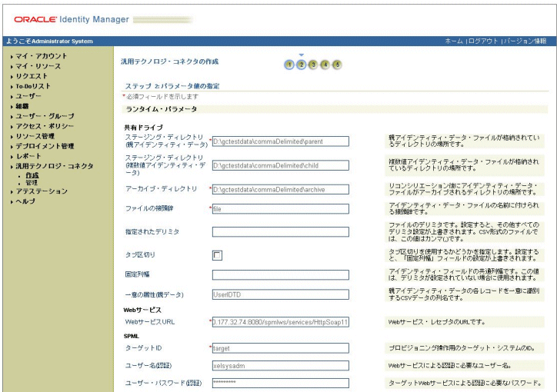
Task: Expand ユーザー・グループ menu
Action: tap(45, 116)
